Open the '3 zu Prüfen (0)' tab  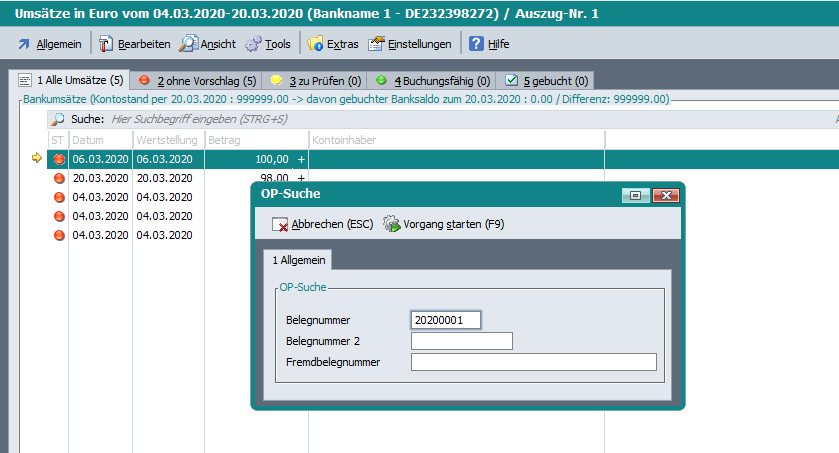pos(315,80)
